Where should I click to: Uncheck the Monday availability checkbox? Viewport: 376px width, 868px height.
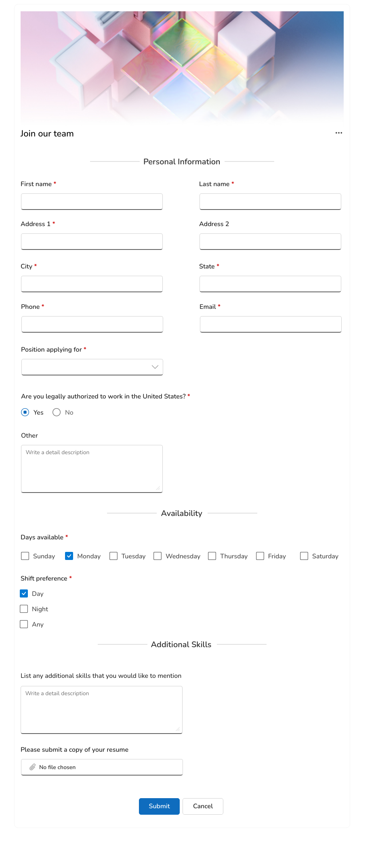click(69, 556)
